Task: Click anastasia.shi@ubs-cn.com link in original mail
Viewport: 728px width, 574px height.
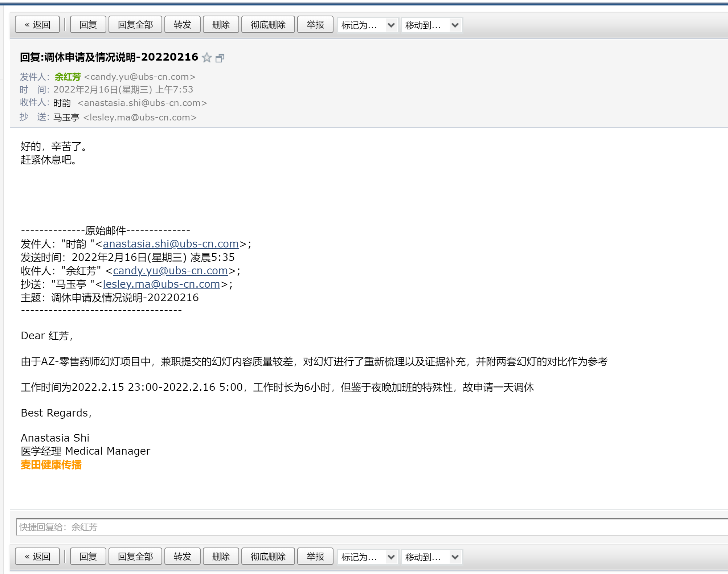Action: pyautogui.click(x=171, y=244)
